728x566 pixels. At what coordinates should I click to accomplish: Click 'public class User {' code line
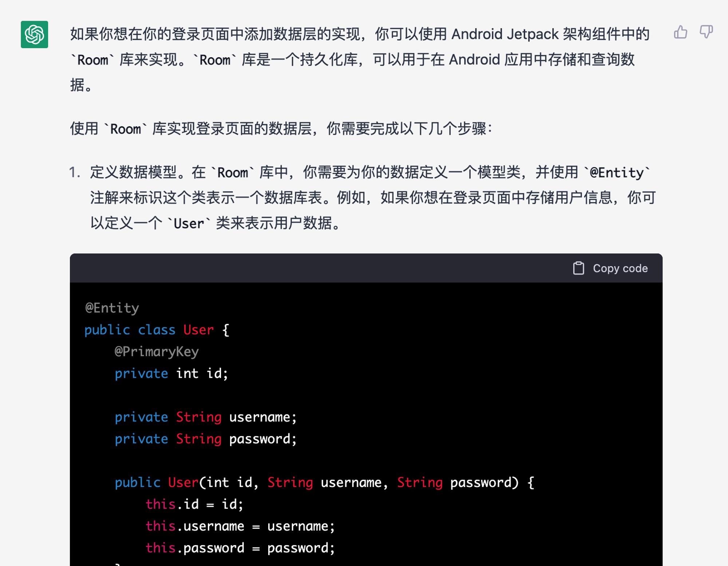pos(157,330)
